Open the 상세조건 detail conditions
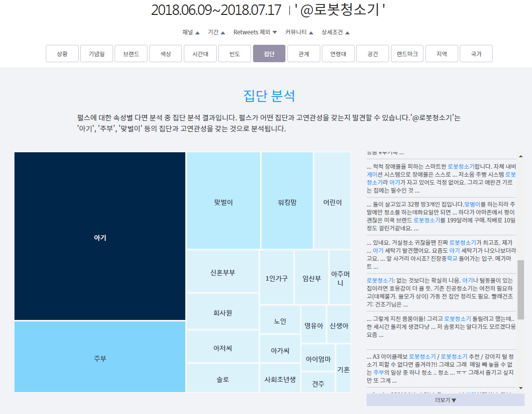The image size is (532, 414). point(335,32)
